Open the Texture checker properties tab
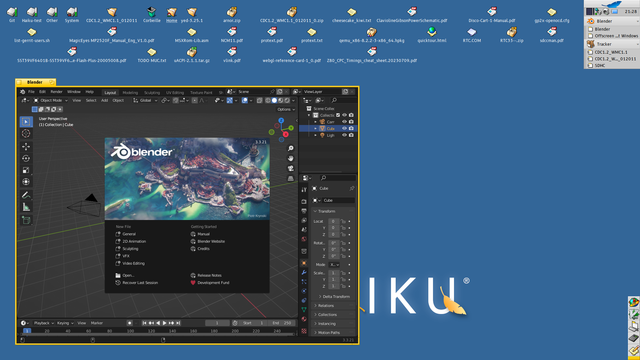This screenshot has width=640, height=360. 304,331
